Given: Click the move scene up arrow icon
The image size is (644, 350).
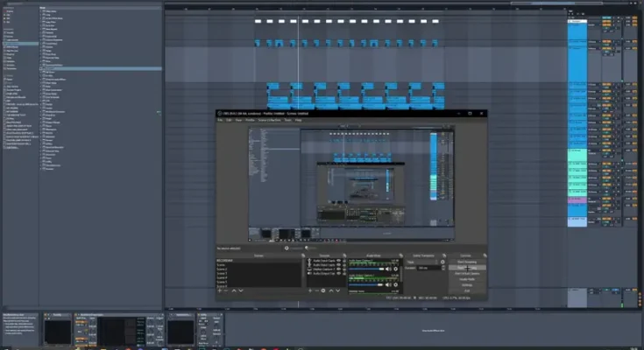Looking at the screenshot, I should coord(234,290).
